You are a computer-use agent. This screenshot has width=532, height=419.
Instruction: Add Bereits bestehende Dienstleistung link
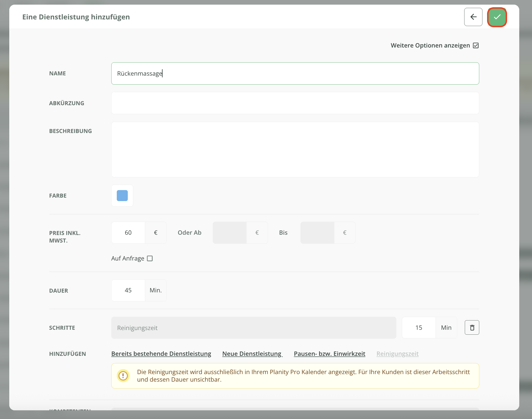pyautogui.click(x=161, y=354)
